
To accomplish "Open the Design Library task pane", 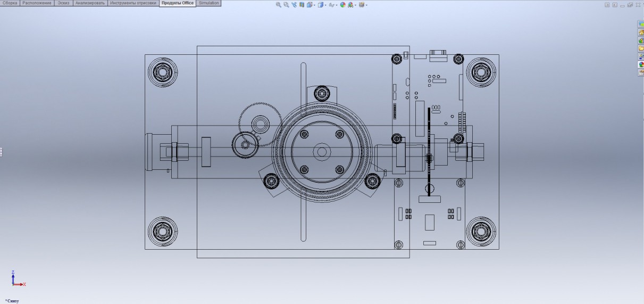I will [641, 40].
